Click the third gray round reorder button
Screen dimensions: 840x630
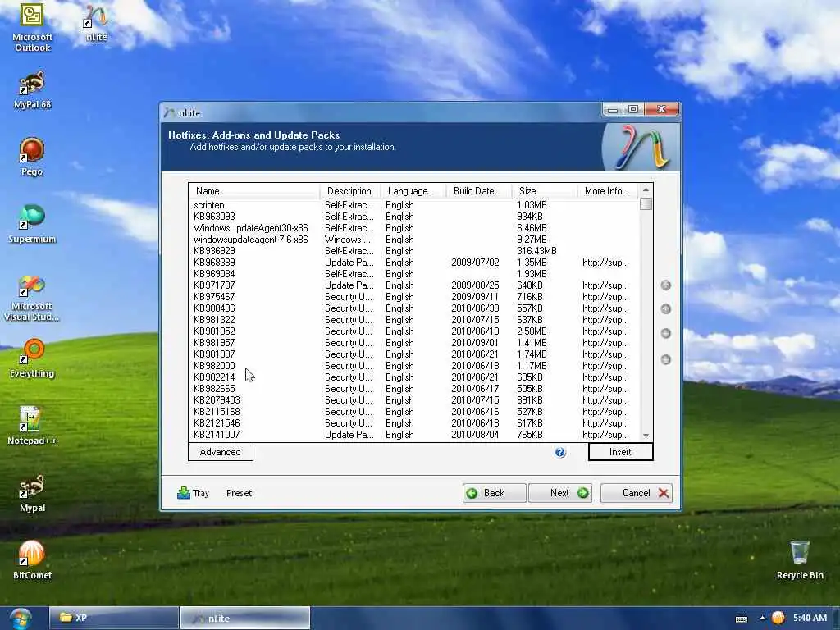click(x=666, y=333)
